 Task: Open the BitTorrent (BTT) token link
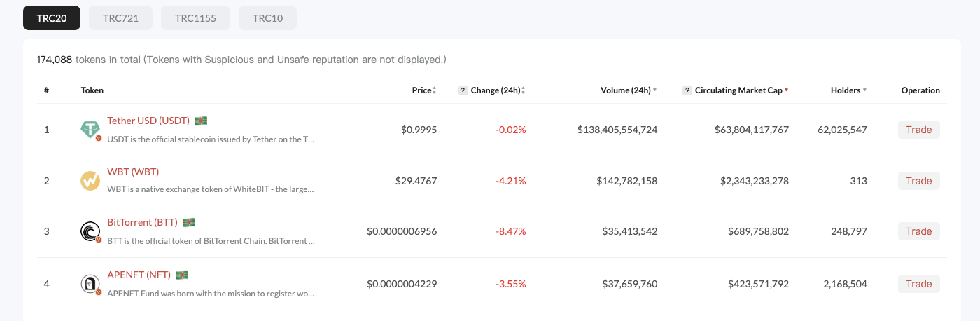[142, 222]
